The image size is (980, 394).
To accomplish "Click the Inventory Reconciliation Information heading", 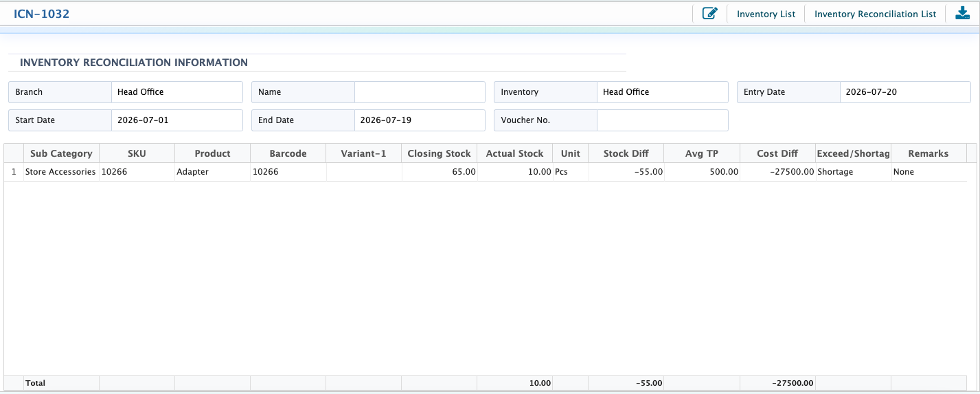I will coord(134,63).
